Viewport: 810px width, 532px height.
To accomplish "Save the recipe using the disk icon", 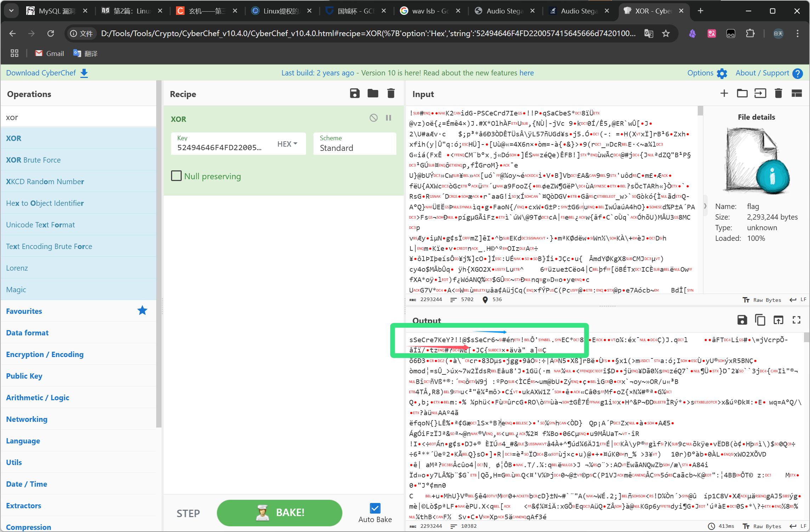I will (355, 94).
